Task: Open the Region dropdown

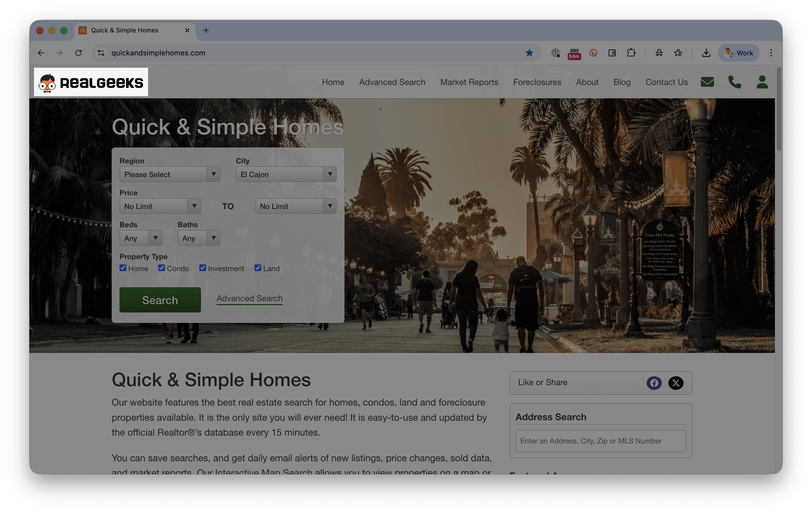Action: tap(170, 174)
